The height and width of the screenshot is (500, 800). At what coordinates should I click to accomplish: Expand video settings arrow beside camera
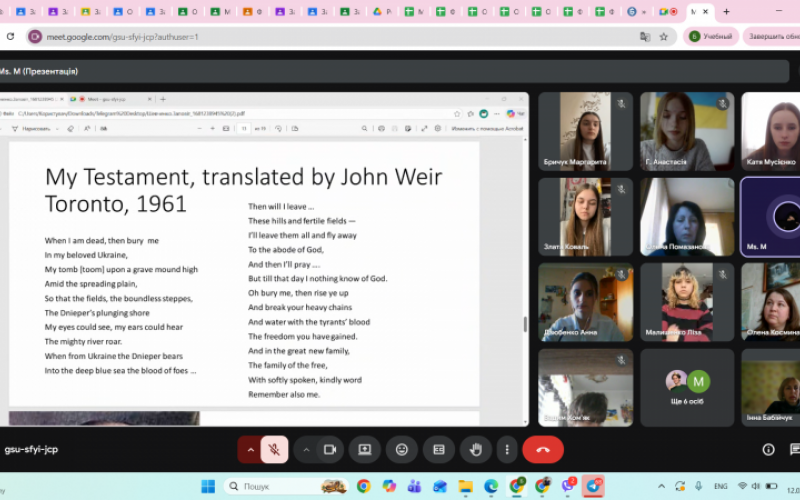306,450
